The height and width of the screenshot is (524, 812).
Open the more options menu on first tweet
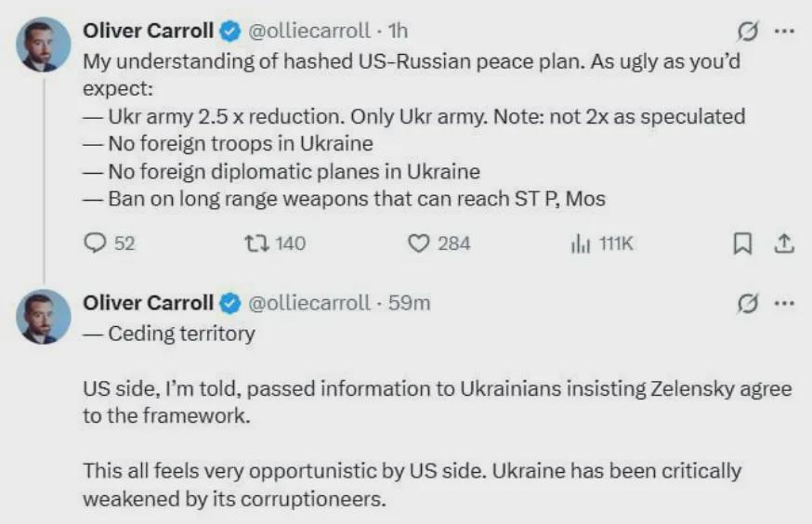point(784,32)
